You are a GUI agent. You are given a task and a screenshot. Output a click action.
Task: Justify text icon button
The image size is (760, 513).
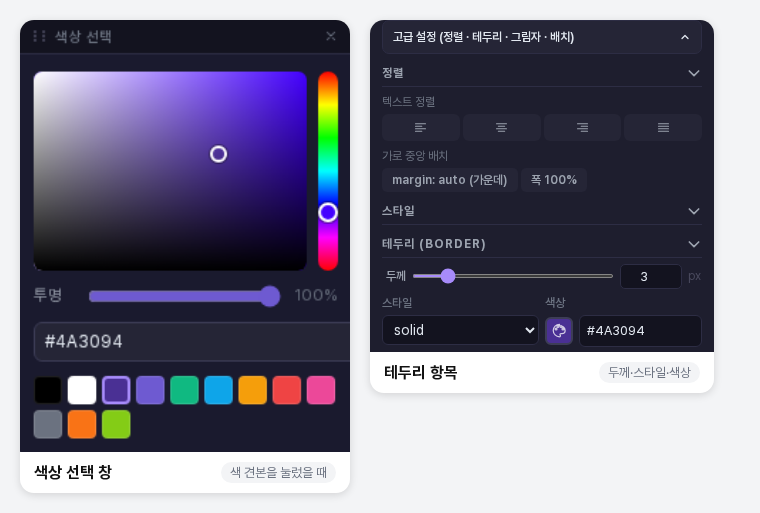pos(663,128)
